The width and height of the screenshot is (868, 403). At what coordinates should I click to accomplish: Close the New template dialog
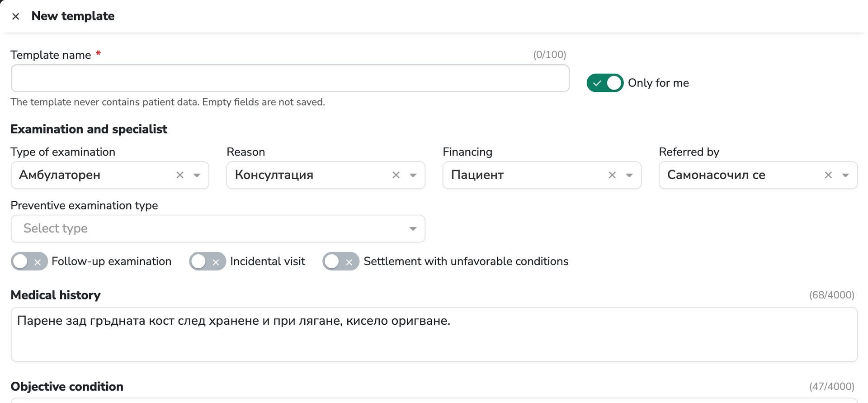click(15, 16)
